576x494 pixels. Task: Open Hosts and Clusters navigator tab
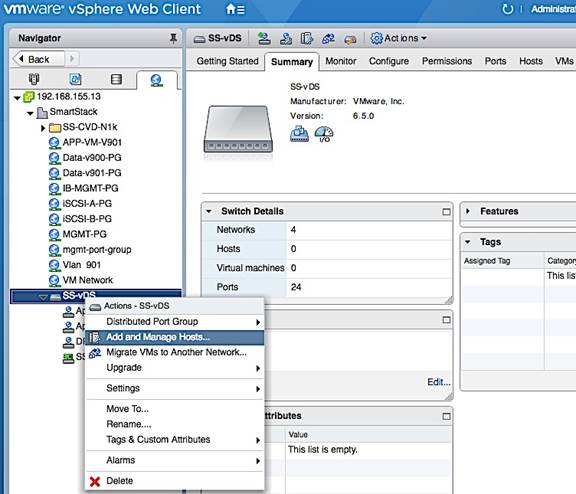click(34, 79)
